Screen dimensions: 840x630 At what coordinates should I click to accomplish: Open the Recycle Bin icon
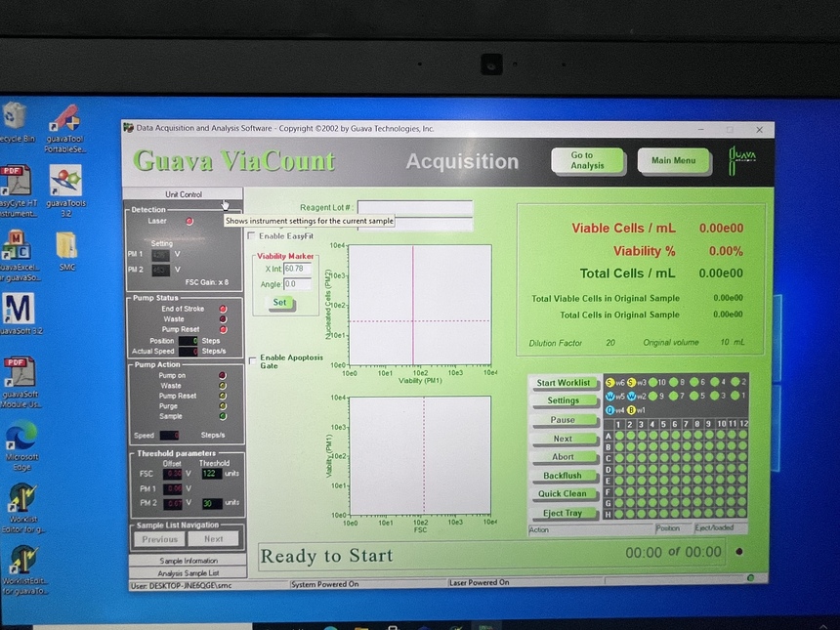[x=16, y=117]
